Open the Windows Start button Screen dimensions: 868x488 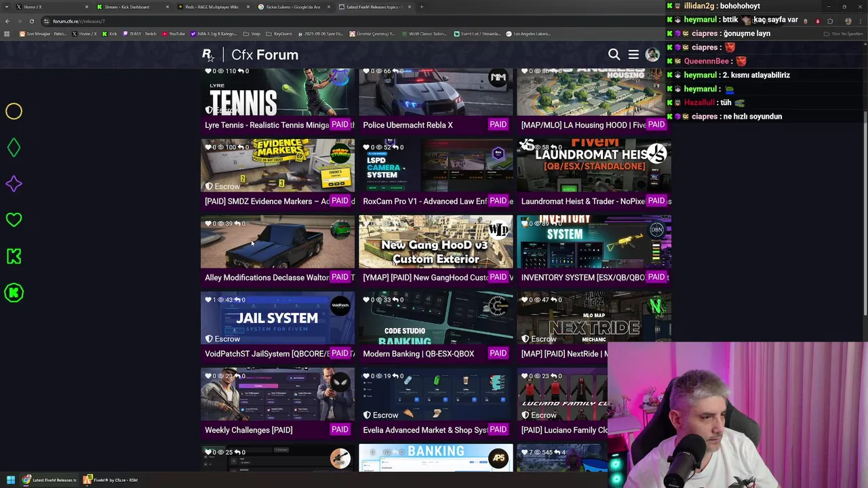pos(11,480)
